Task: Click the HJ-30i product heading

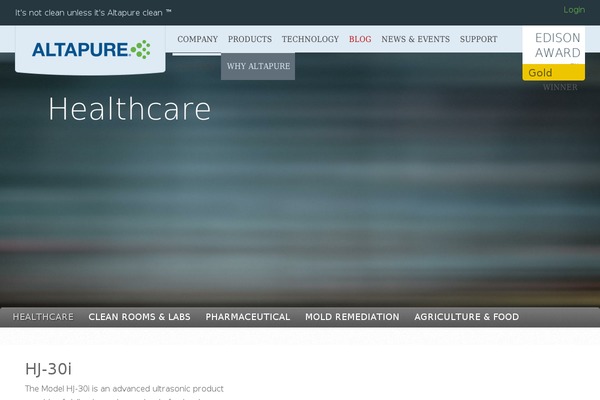Action: pos(48,369)
